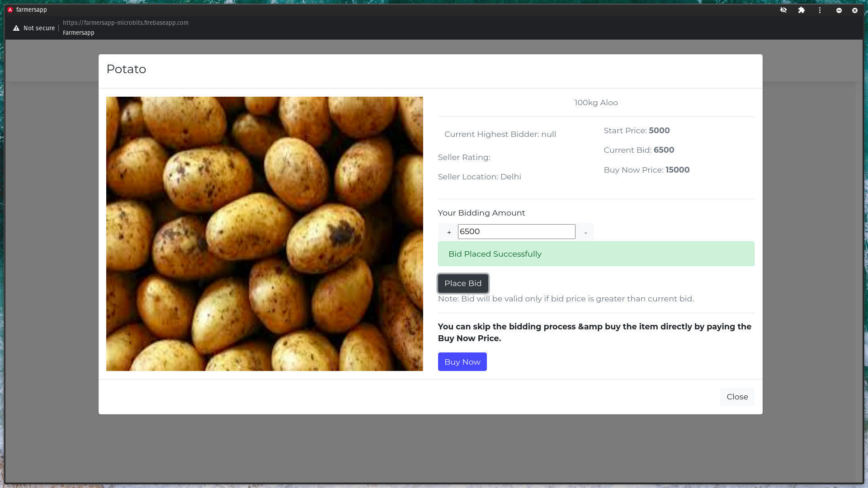Screen dimensions: 868x488
Task: Click the Current Bid 6500 value
Action: pyautogui.click(x=664, y=150)
